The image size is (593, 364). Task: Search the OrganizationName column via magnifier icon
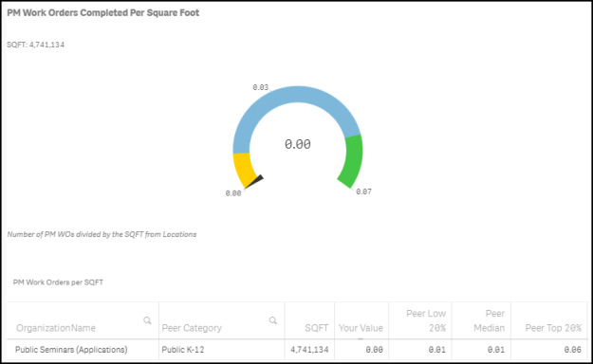pos(147,320)
